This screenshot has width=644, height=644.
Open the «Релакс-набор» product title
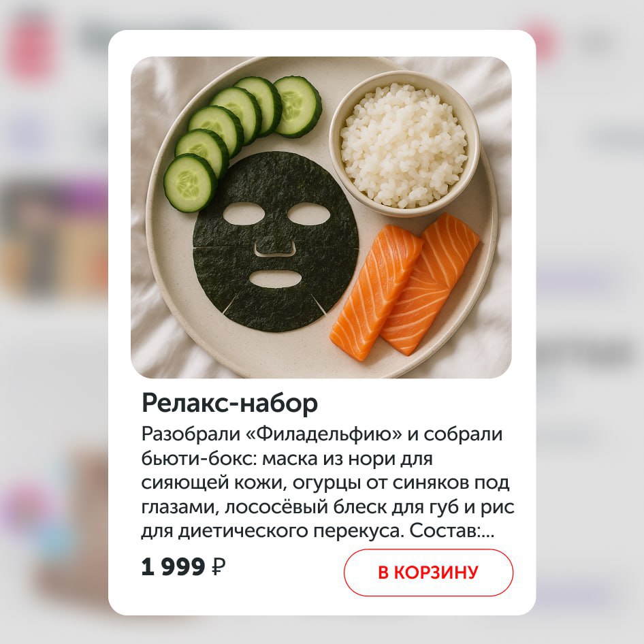(229, 403)
